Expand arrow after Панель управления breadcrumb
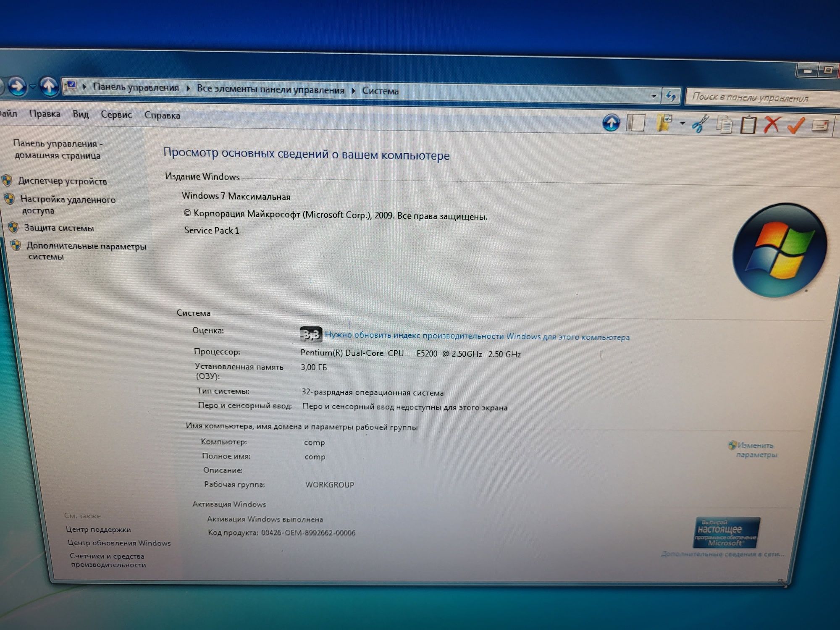The width and height of the screenshot is (840, 630). tap(188, 88)
